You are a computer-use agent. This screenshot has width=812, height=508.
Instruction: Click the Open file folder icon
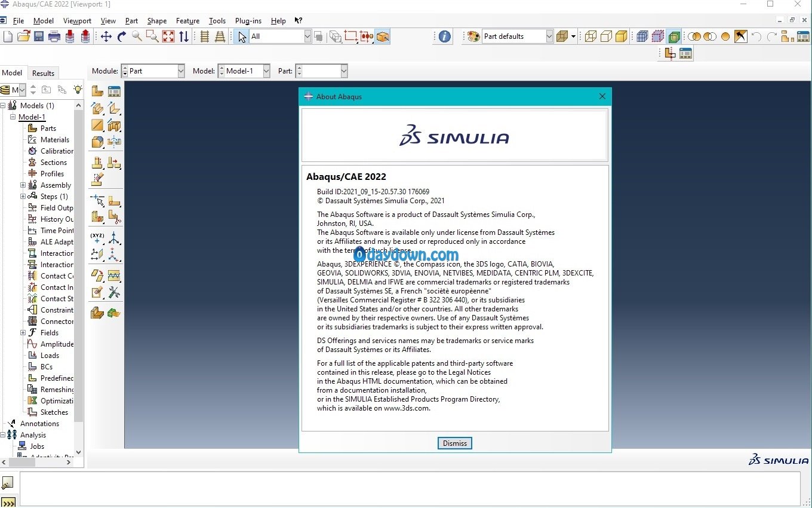pos(23,36)
